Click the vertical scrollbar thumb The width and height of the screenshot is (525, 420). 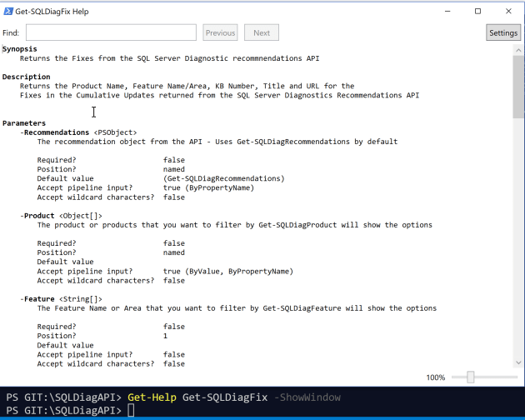pos(518,87)
